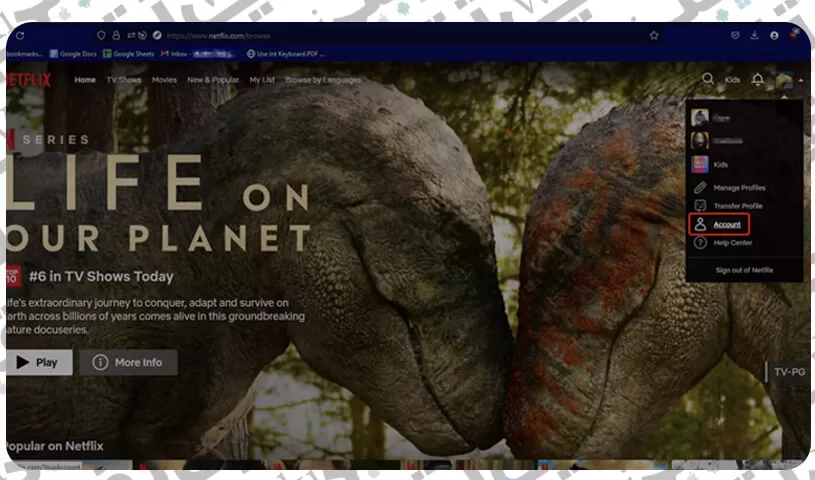Open the Movies section
Image resolution: width=815 pixels, height=480 pixels.
click(x=164, y=80)
